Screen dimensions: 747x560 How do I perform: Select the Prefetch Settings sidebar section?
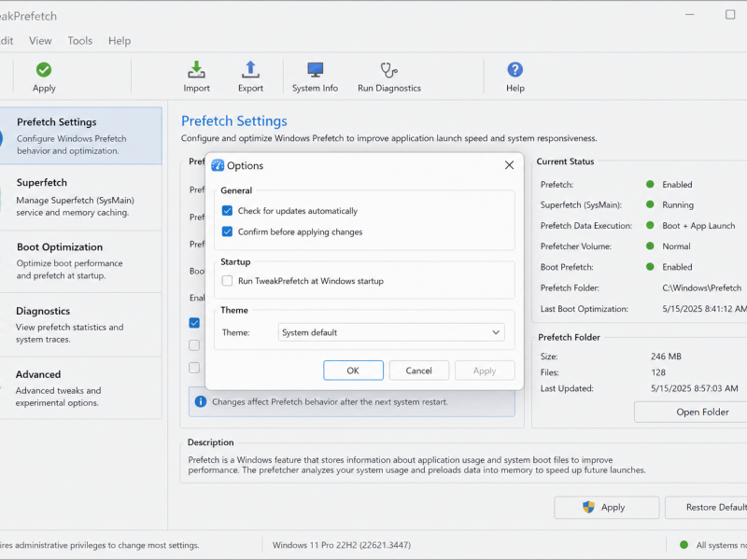pos(81,135)
